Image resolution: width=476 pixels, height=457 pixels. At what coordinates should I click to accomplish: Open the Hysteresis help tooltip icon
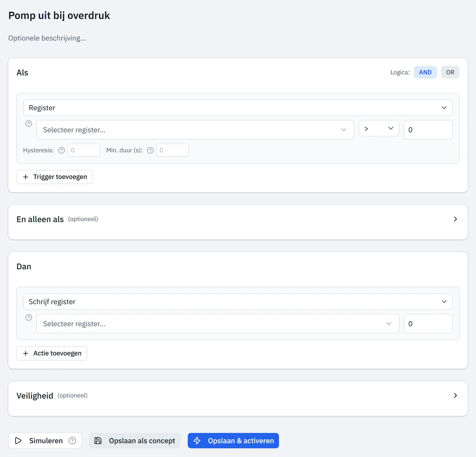pyautogui.click(x=62, y=150)
